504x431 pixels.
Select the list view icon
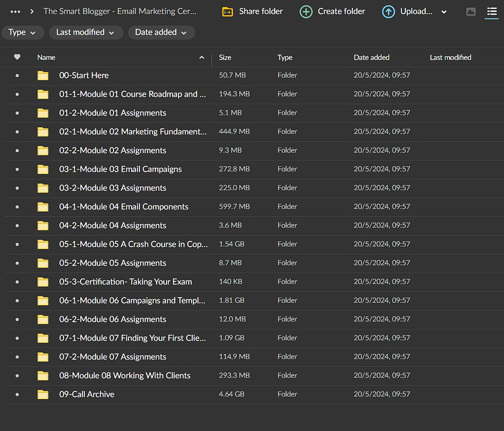492,11
